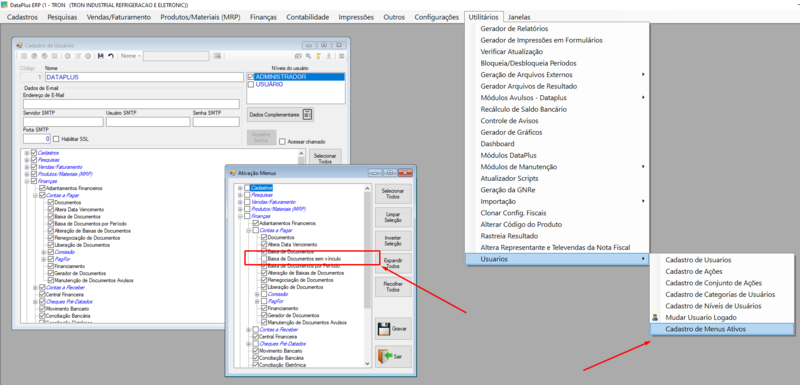Click the Ativação Menus vertical scrollbar thumb
The height and width of the screenshot is (385, 800).
pyautogui.click(x=367, y=250)
